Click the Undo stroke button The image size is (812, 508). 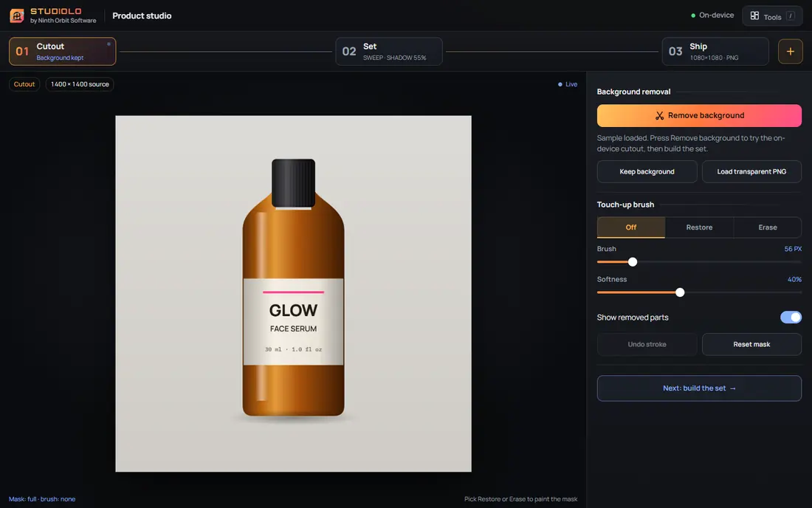647,344
